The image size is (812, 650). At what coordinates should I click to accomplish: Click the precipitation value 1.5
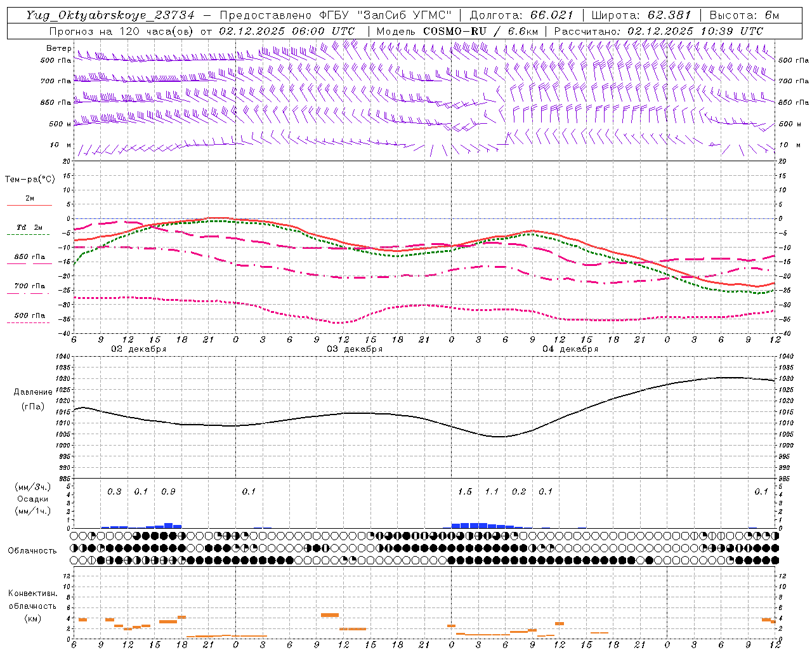coord(465,491)
